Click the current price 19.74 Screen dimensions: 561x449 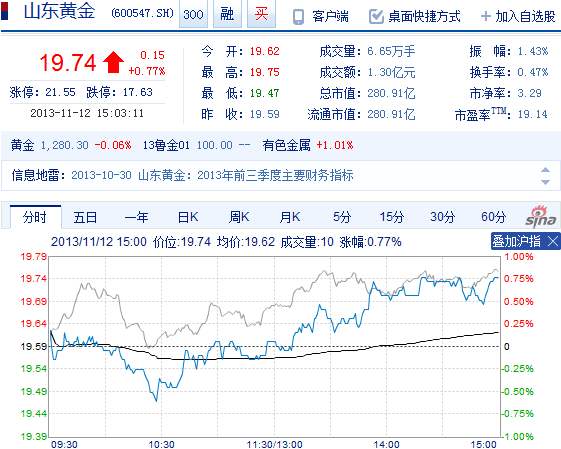[x=68, y=63]
